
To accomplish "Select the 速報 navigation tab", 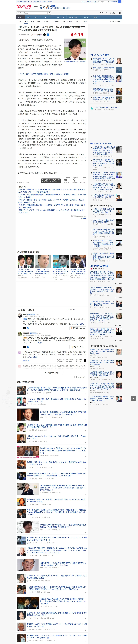I will pos(28,17).
